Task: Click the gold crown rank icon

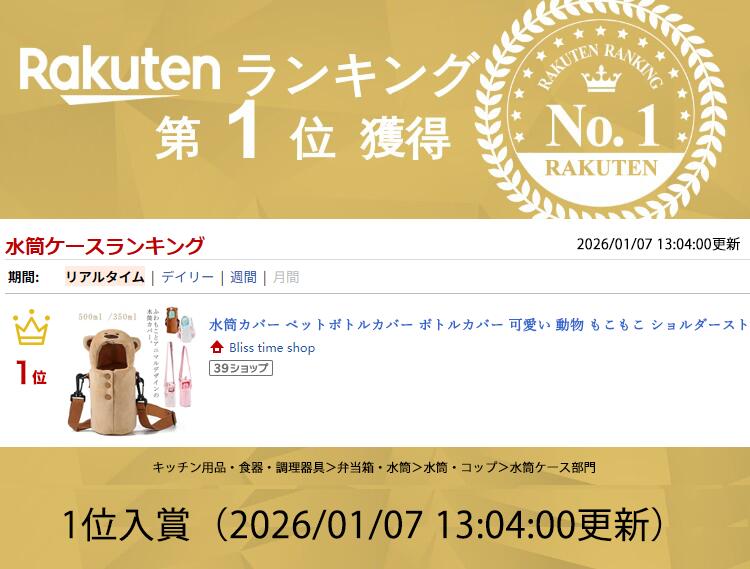Action: click(32, 327)
